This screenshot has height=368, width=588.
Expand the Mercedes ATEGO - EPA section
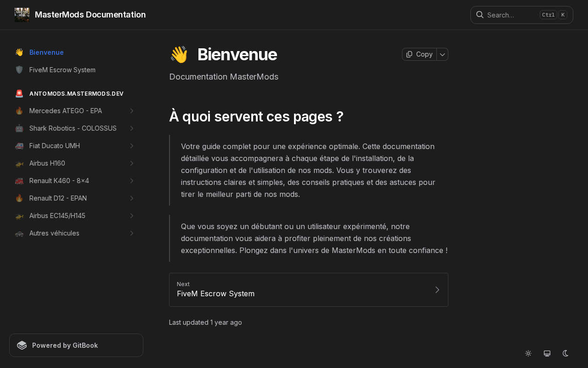pyautogui.click(x=131, y=111)
